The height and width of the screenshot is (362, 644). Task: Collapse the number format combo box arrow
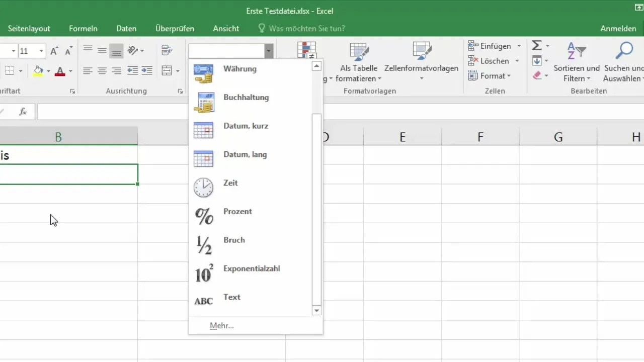269,51
